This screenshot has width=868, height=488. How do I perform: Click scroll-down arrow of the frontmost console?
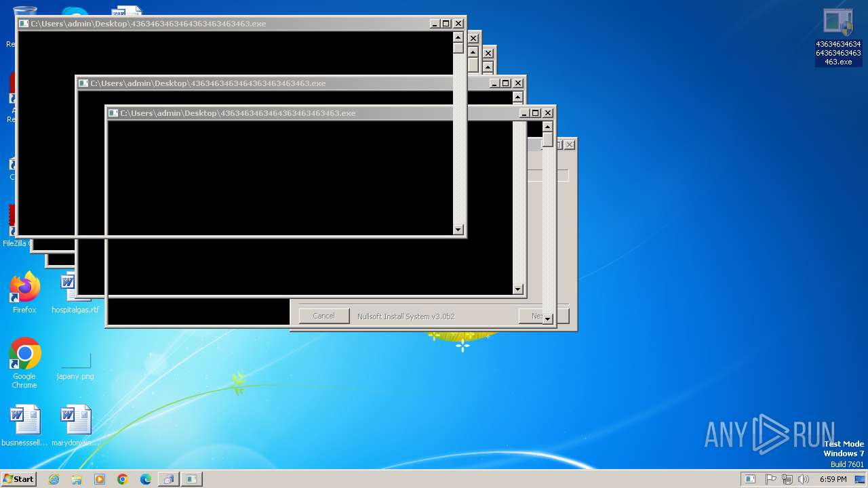coord(547,319)
